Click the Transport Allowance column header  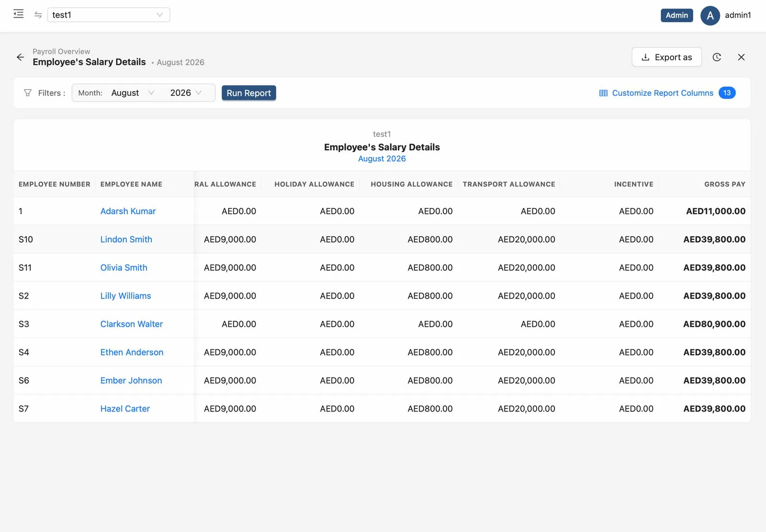pyautogui.click(x=509, y=184)
